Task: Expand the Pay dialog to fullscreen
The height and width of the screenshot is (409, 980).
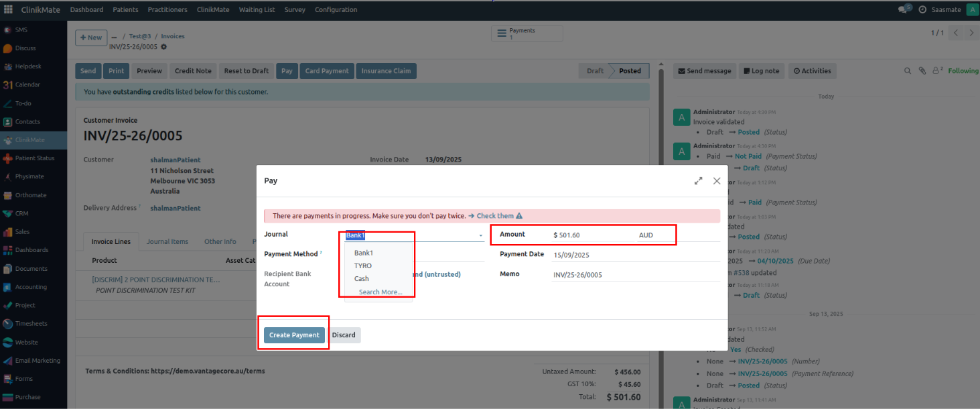Action: (699, 181)
